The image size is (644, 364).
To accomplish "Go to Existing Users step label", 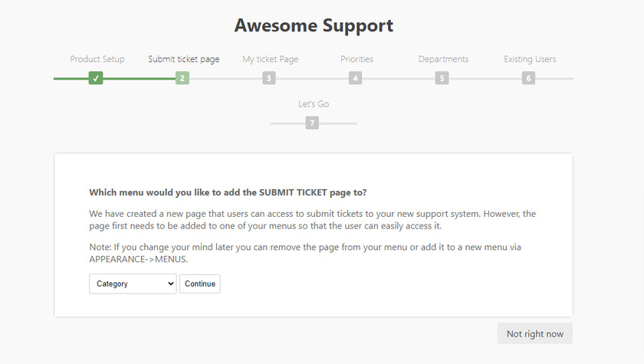I will coord(530,59).
